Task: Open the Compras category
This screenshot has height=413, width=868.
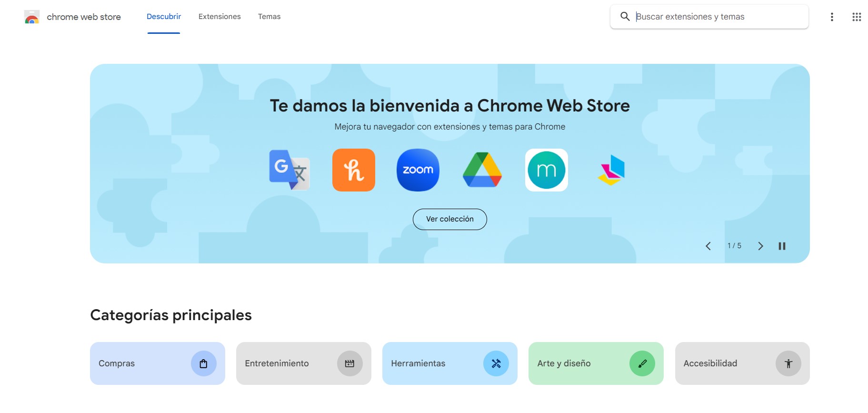Action: (158, 363)
